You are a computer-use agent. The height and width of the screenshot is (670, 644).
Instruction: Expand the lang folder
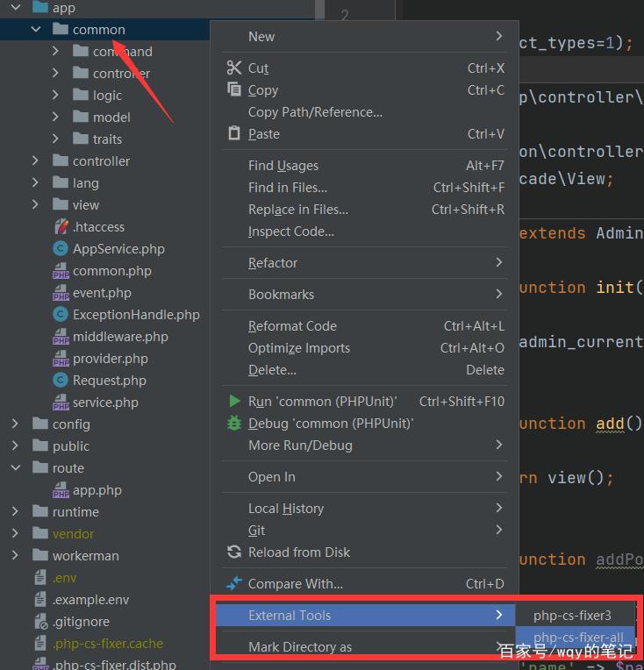pos(35,182)
